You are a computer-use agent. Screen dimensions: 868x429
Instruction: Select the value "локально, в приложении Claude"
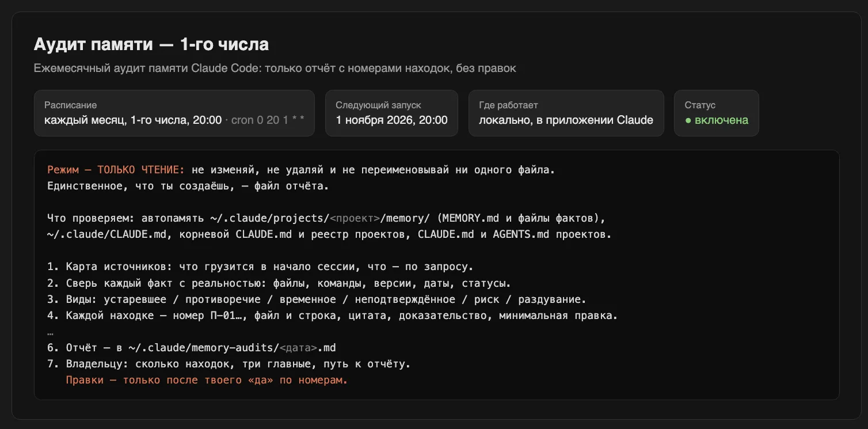(566, 120)
